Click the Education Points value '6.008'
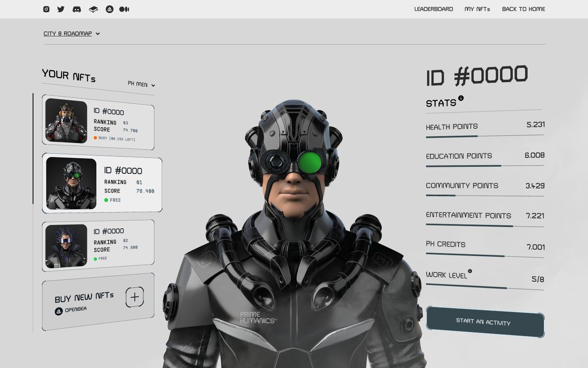The width and height of the screenshot is (588, 368). pyautogui.click(x=535, y=155)
